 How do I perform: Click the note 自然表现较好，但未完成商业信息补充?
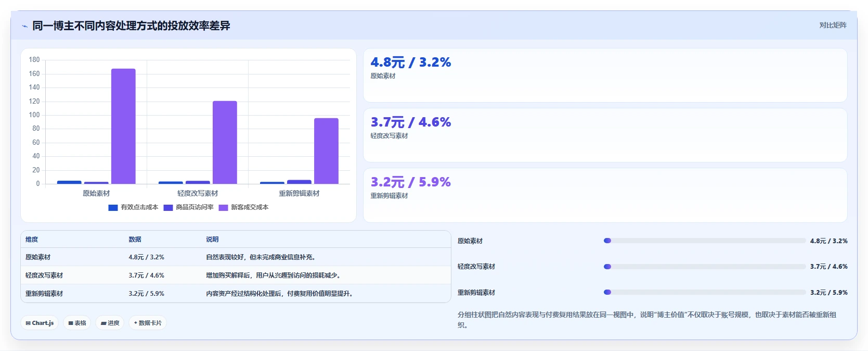261,257
